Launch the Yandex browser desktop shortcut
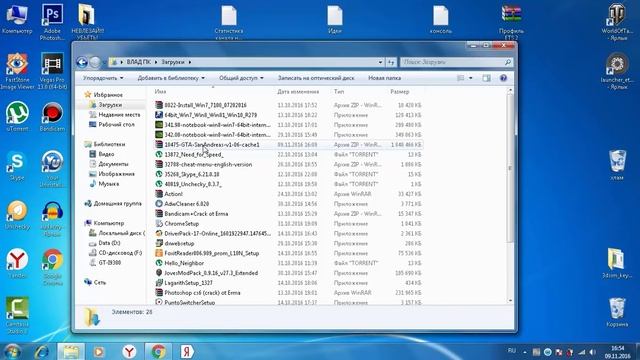Viewport: 640px width, 360px height. 17,263
